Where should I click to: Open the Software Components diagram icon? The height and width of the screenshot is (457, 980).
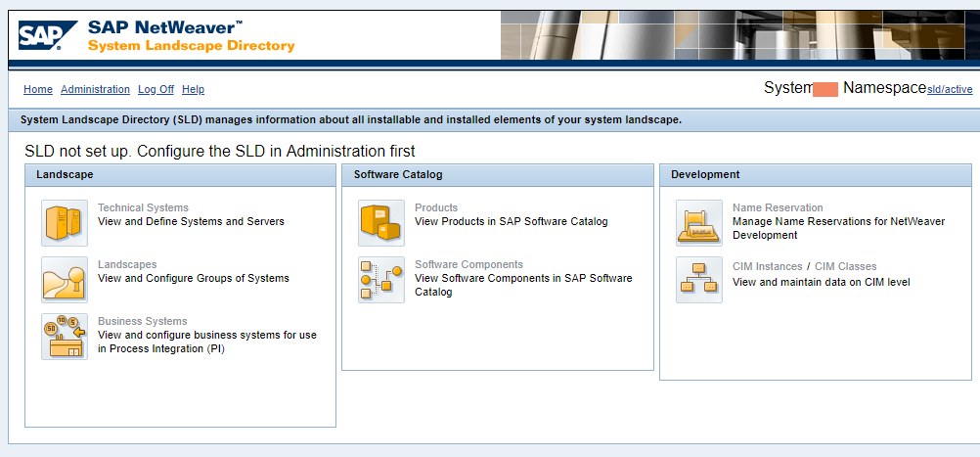click(x=381, y=280)
